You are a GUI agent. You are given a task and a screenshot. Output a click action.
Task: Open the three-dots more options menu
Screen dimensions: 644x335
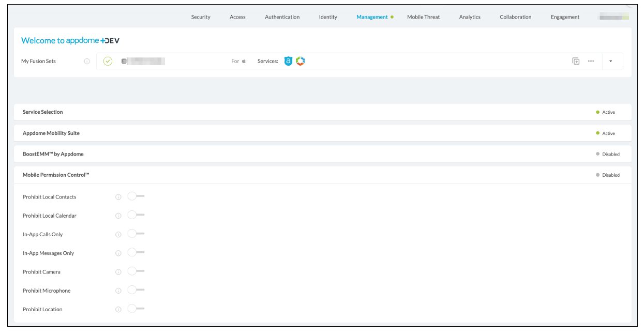pos(591,61)
